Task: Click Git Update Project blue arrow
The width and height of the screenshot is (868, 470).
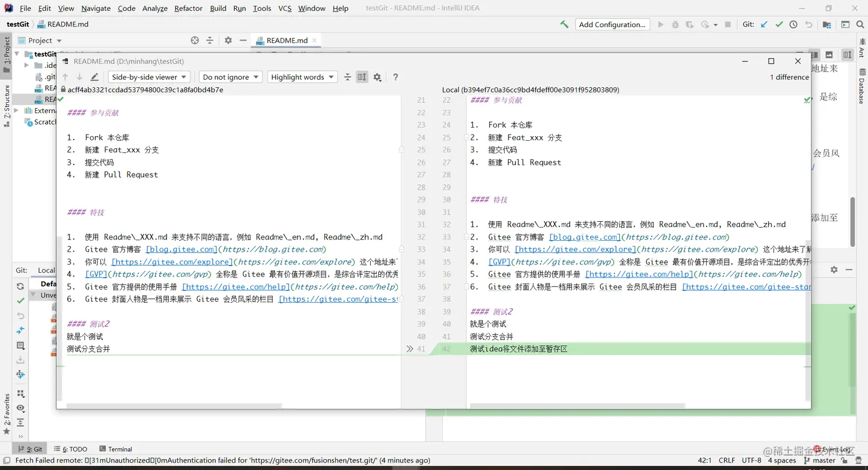Action: point(764,24)
